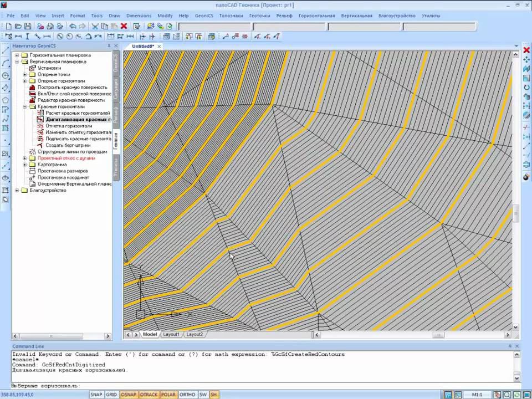Viewport: 532px width, 399px height.
Task: Toggle ORTHO mode in status bar
Action: tap(187, 395)
